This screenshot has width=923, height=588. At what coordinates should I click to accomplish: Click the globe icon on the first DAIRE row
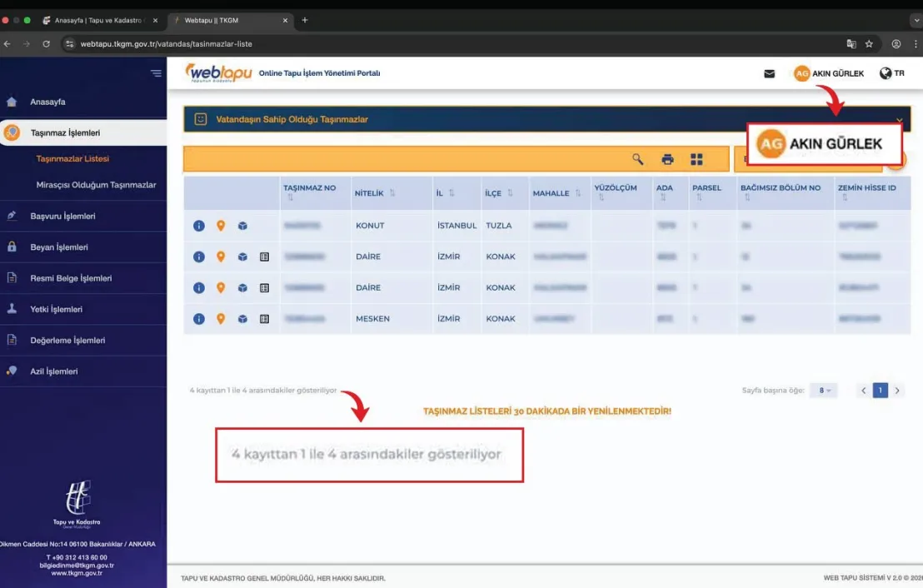(x=242, y=257)
